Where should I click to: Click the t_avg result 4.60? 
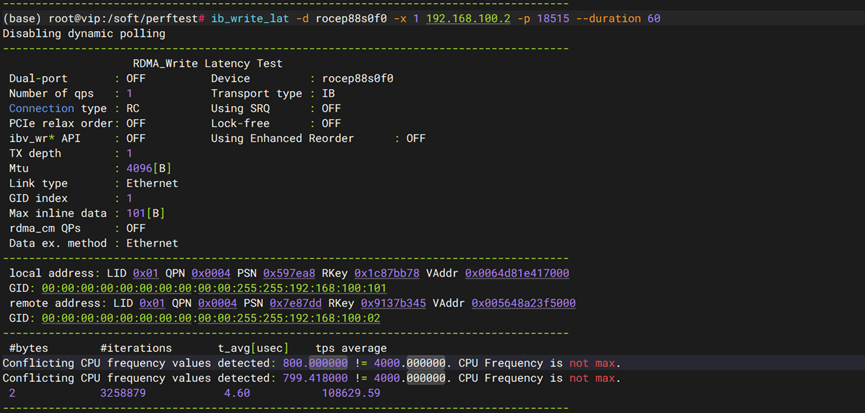tap(236, 394)
